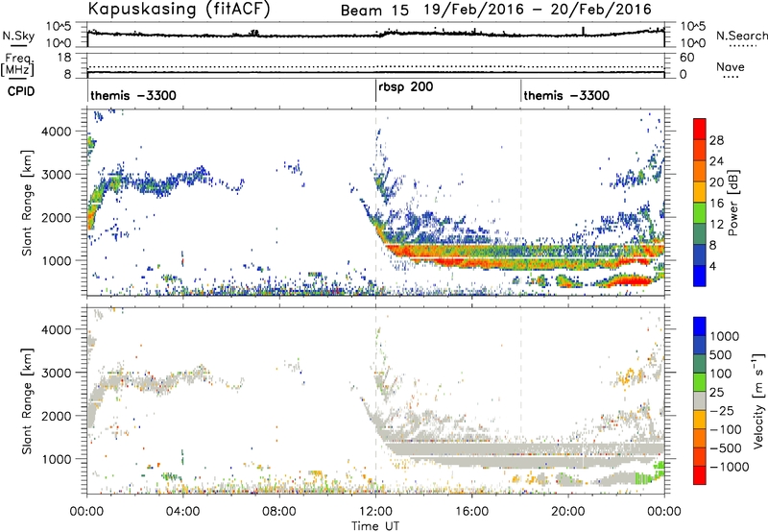This screenshot has width=768, height=532.
Task: Click the "1000" tick in the power panel
Action: pyautogui.click(x=59, y=260)
